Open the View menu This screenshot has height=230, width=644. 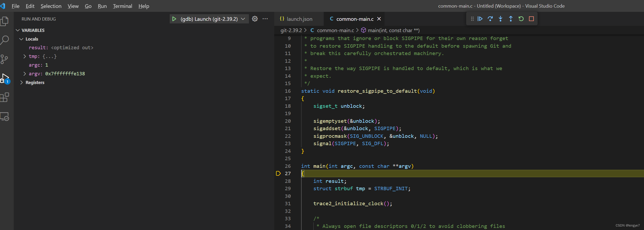coord(73,6)
